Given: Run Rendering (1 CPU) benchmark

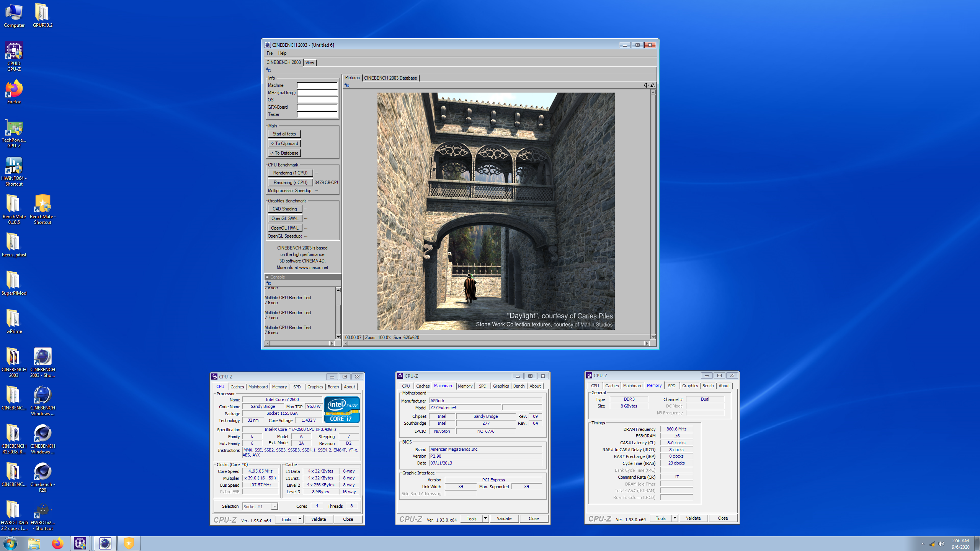Looking at the screenshot, I should click(x=290, y=173).
